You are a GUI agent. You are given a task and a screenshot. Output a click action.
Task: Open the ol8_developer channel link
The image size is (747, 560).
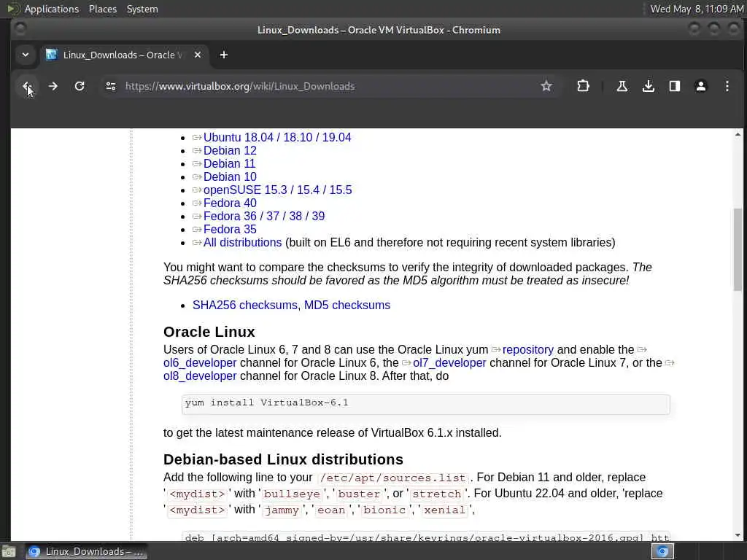200,376
